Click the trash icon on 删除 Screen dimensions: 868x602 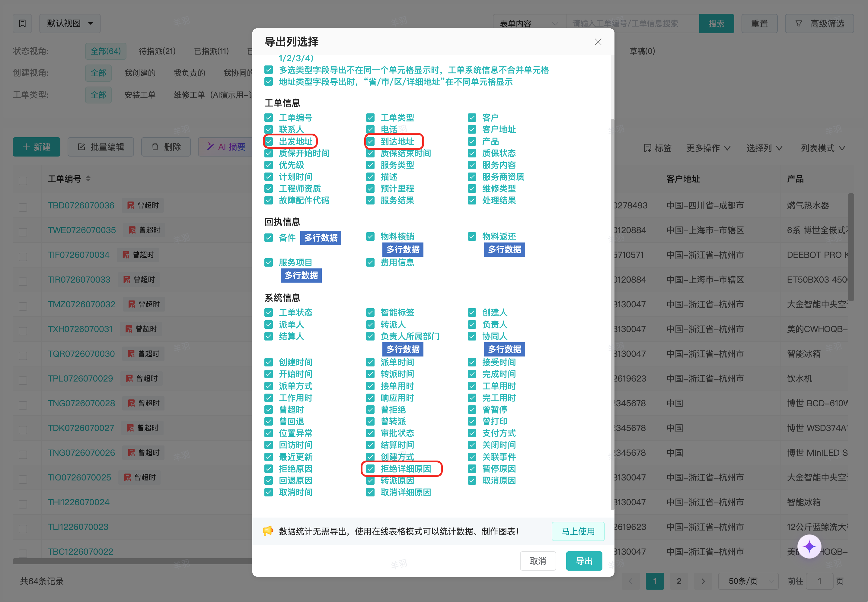coord(155,147)
